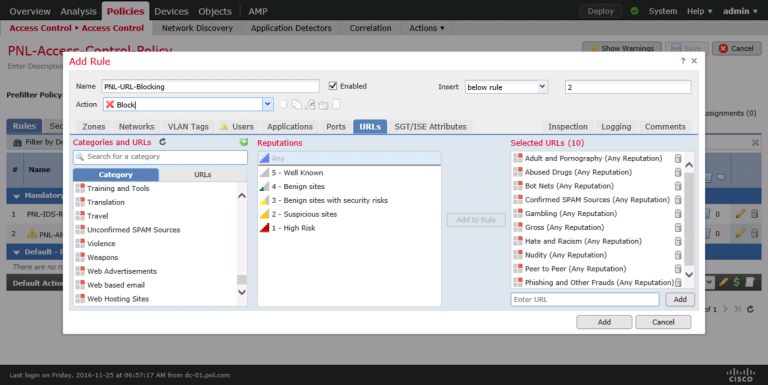The width and height of the screenshot is (768, 385).
Task: Select 4 - Benign sites reputation
Action: coord(349,186)
